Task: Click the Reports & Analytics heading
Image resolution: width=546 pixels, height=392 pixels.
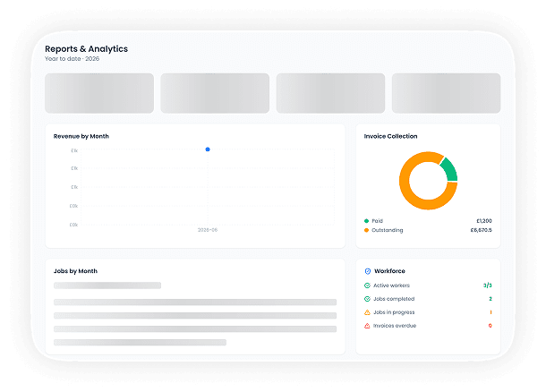Action: tap(86, 48)
